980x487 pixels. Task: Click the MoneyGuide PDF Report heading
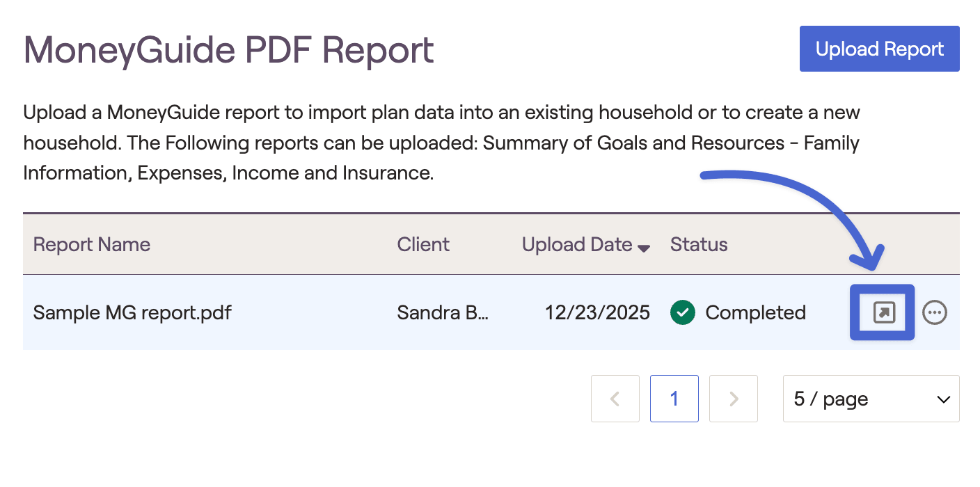(x=229, y=50)
